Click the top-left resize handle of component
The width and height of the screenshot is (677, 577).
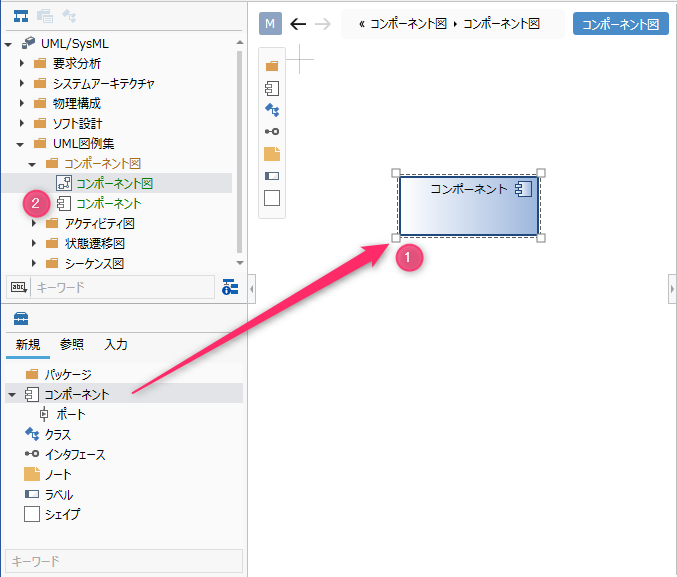pyautogui.click(x=395, y=173)
